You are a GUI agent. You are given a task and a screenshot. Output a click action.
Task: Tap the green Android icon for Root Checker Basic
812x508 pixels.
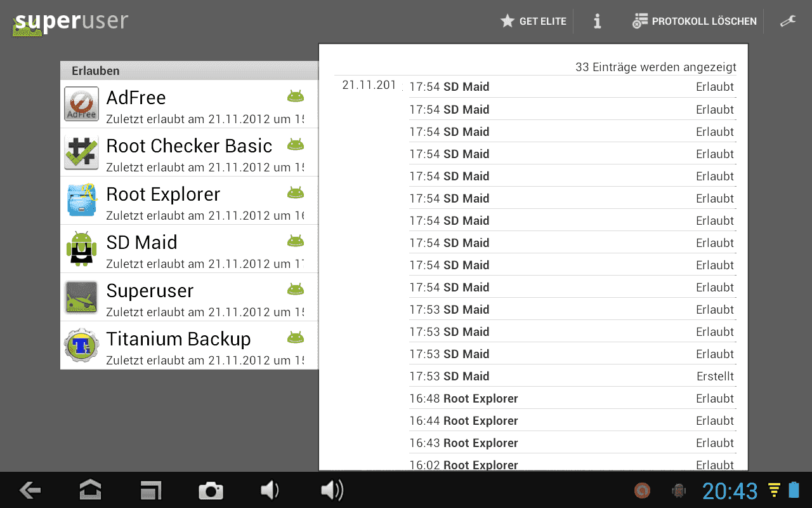click(x=296, y=144)
